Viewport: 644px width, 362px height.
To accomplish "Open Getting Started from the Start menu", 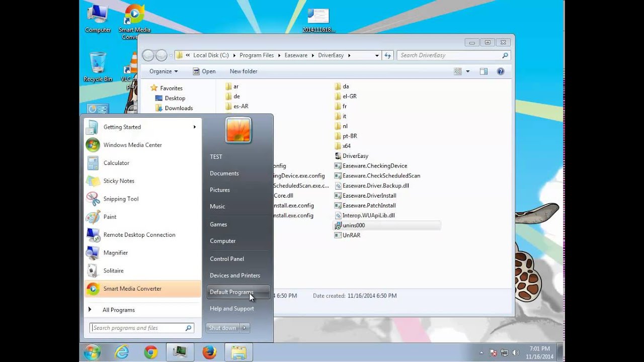I will (142, 127).
